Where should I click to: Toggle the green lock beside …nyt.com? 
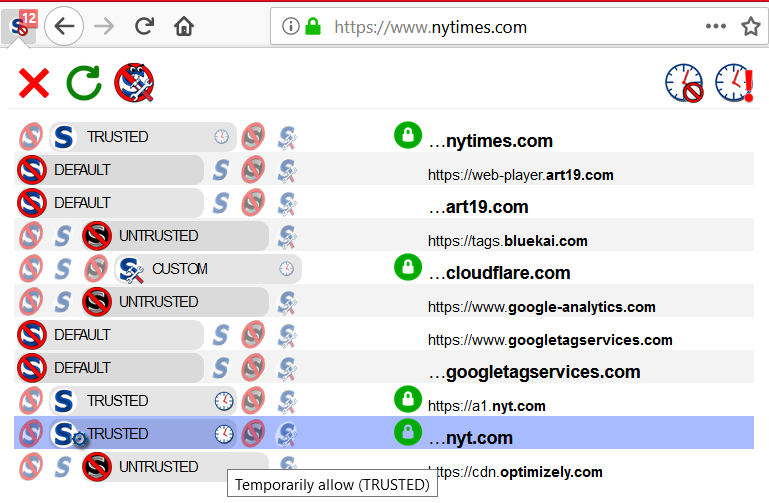click(407, 433)
